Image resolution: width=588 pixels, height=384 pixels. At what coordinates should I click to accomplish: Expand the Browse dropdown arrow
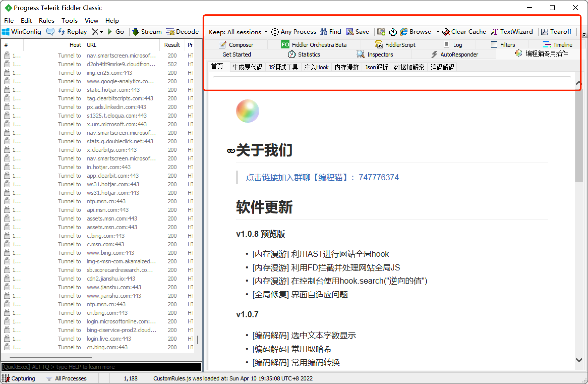point(438,32)
